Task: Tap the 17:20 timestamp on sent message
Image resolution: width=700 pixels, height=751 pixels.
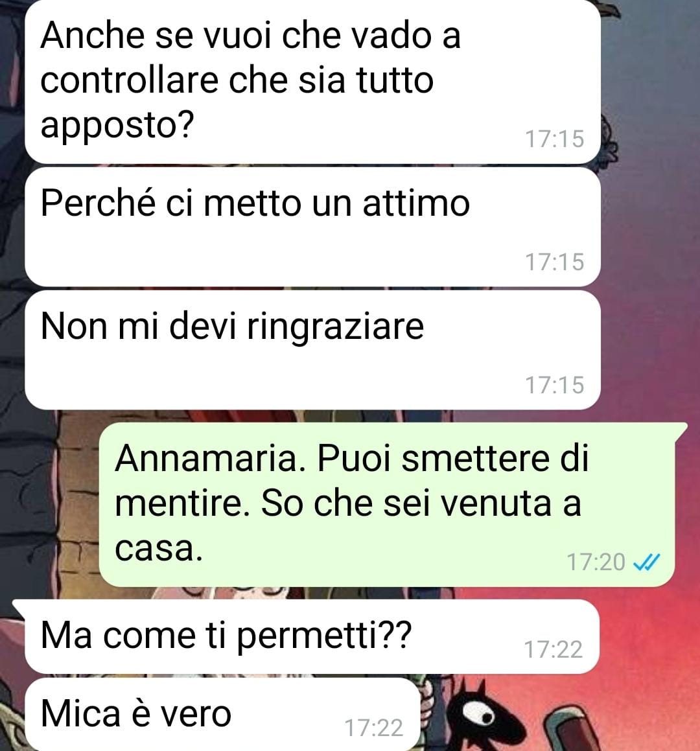Action: [x=596, y=562]
